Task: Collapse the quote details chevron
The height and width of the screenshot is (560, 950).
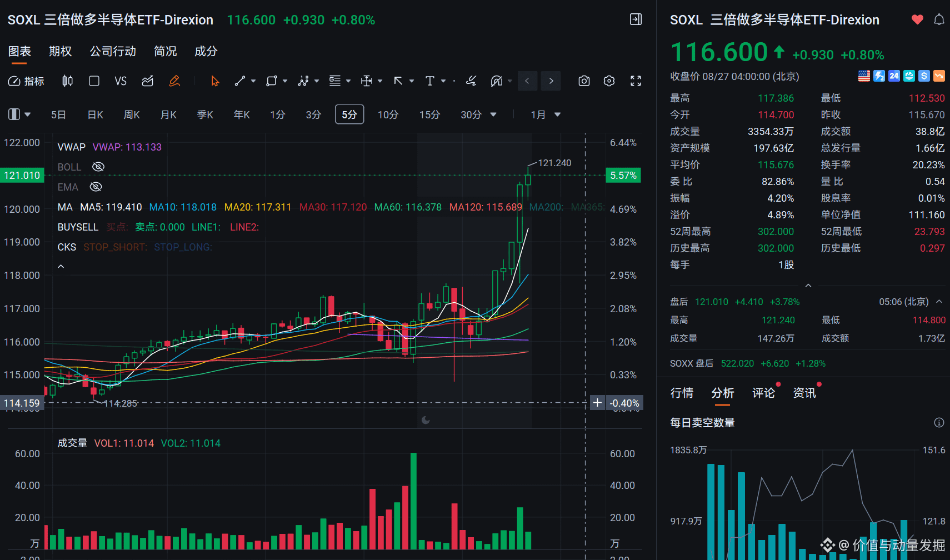Action: pyautogui.click(x=808, y=286)
